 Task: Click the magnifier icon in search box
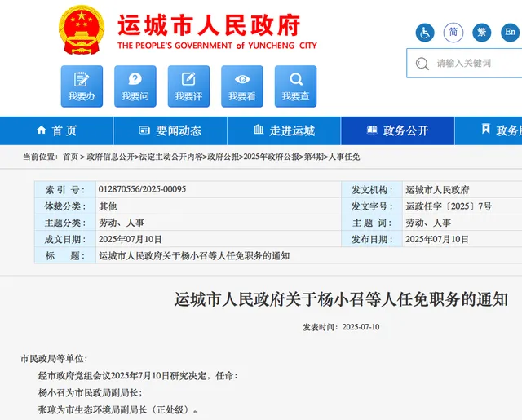coord(422,64)
